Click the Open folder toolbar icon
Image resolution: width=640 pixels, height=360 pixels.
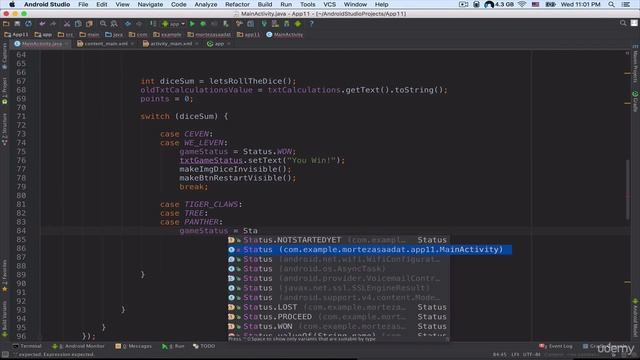click(x=6, y=24)
